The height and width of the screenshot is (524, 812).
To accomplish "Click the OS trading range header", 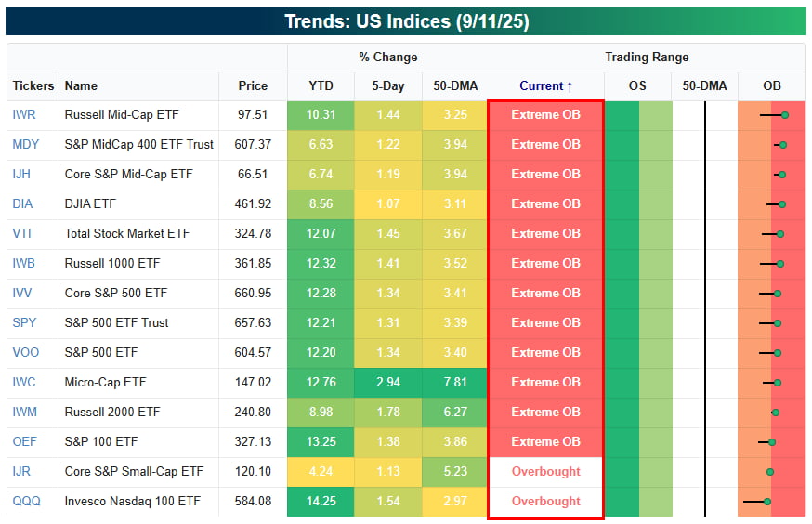I will 637,86.
